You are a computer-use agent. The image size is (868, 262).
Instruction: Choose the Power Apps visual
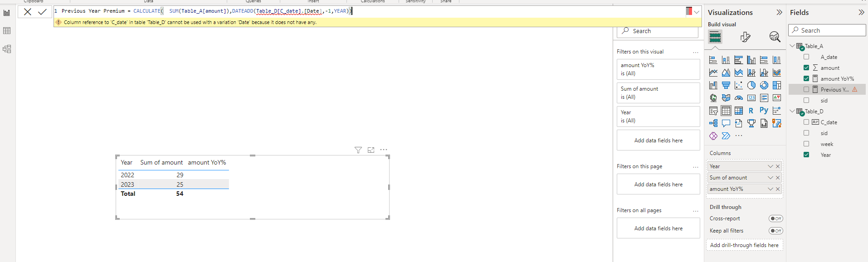tap(713, 136)
